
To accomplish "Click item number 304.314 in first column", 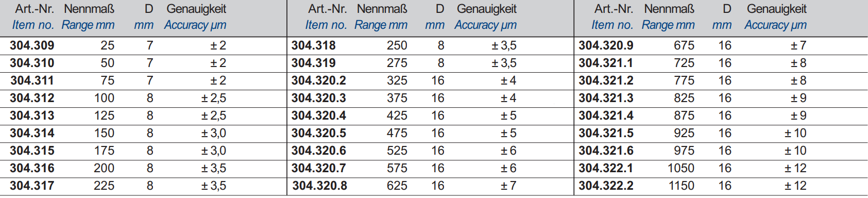I will point(32,133).
